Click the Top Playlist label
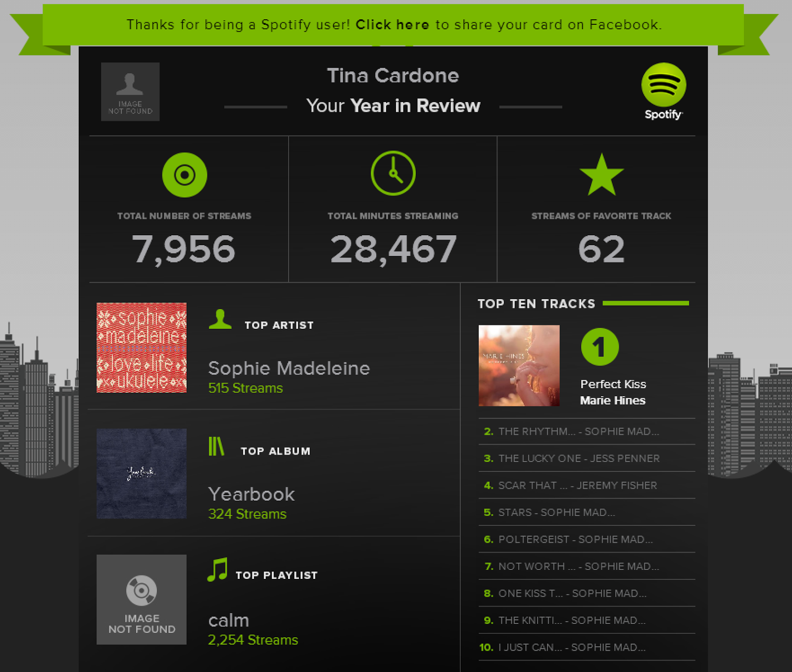Screen dimensions: 792x672 (277, 575)
